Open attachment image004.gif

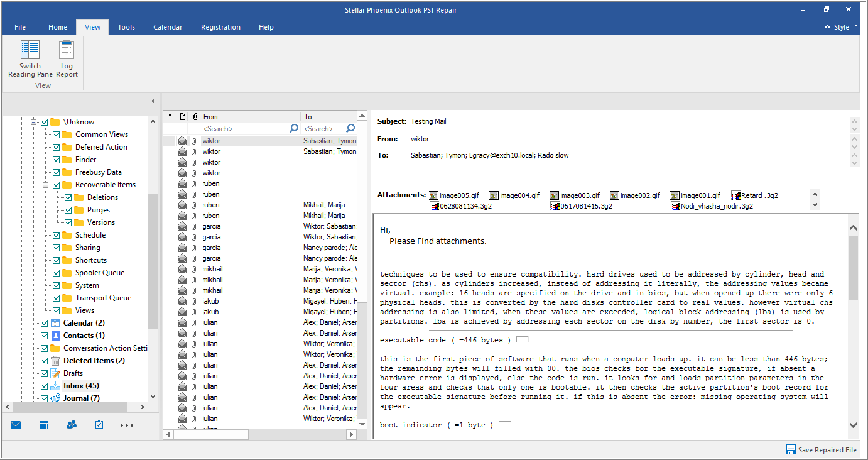pyautogui.click(x=514, y=195)
